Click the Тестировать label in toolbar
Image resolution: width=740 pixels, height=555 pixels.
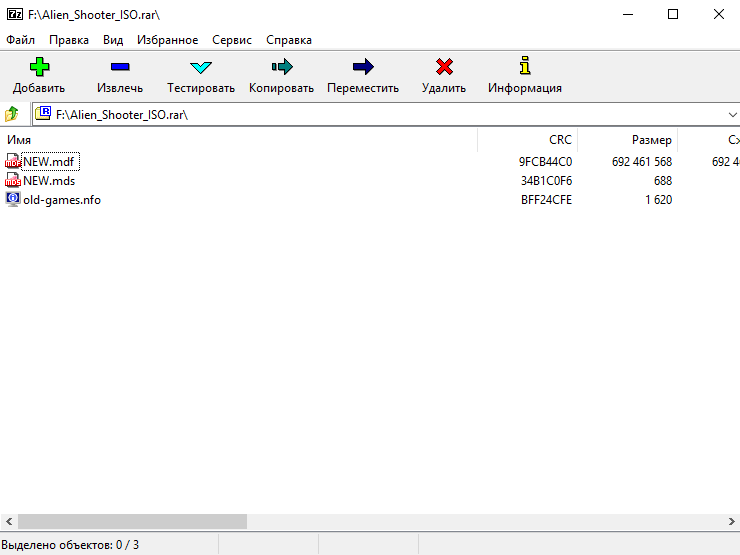tap(201, 88)
